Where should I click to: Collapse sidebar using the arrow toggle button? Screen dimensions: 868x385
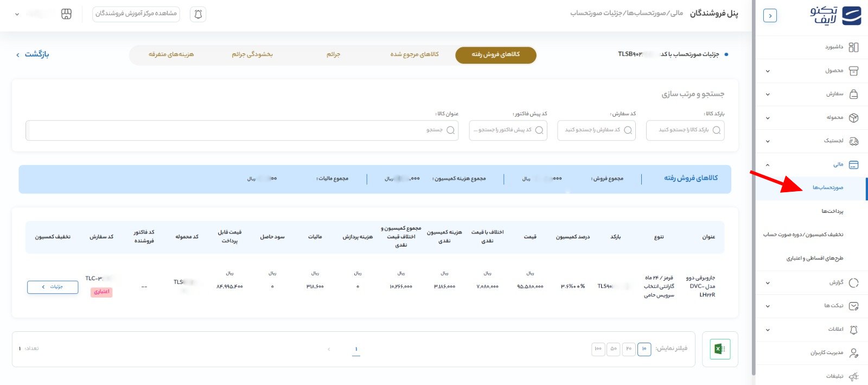(x=770, y=16)
